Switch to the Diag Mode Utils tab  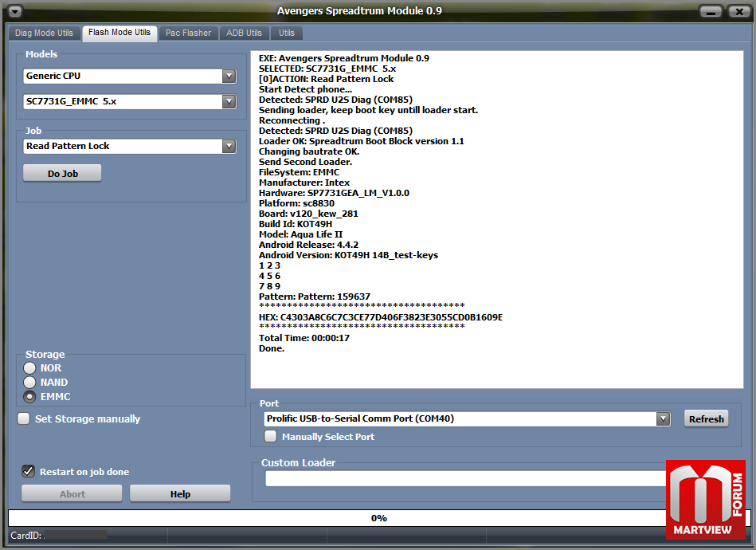pos(44,33)
